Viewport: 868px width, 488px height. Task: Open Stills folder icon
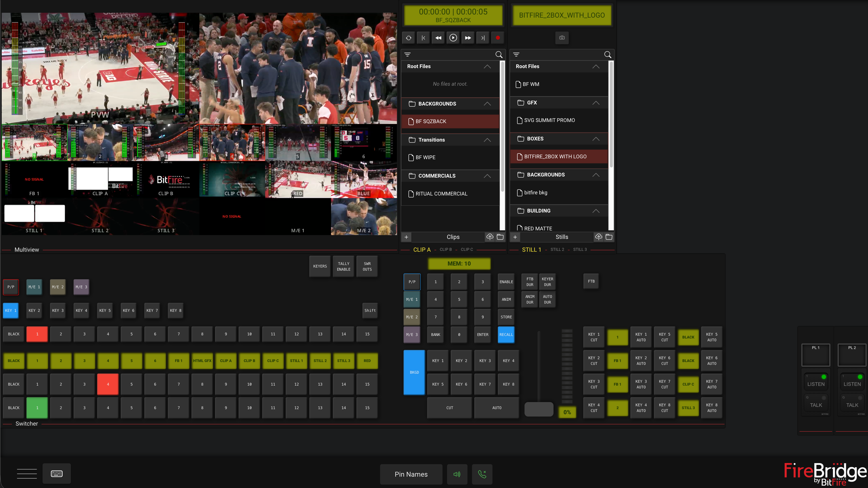pyautogui.click(x=609, y=237)
